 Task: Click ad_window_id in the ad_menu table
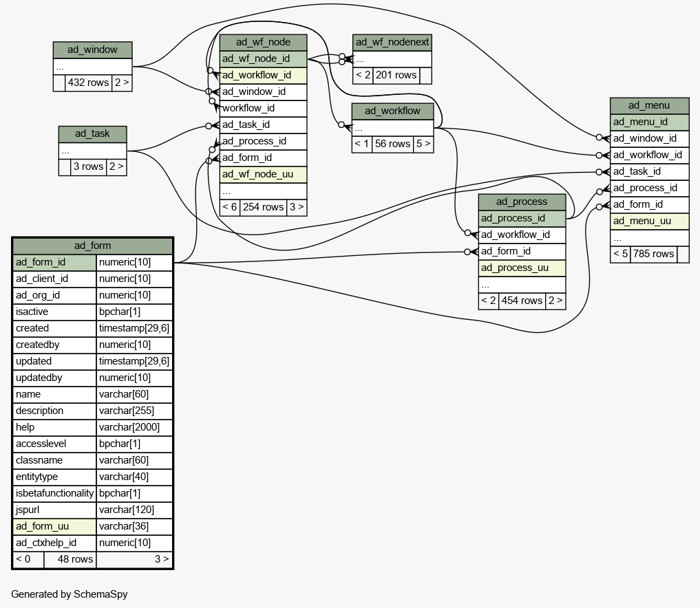[x=650, y=138]
